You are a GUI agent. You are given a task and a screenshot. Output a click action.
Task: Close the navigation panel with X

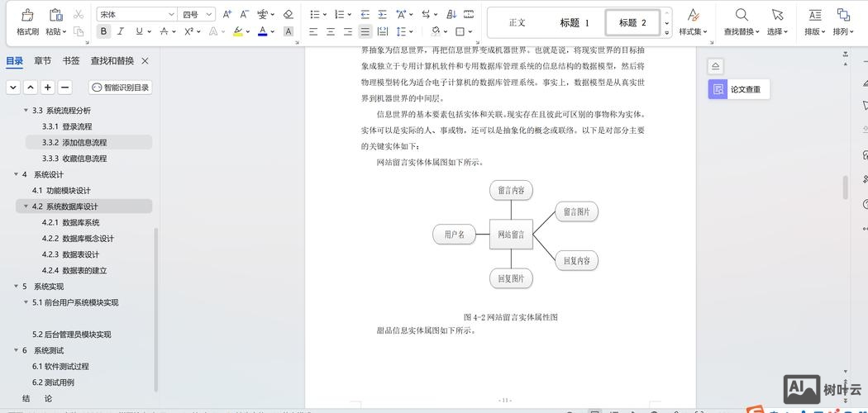click(145, 61)
